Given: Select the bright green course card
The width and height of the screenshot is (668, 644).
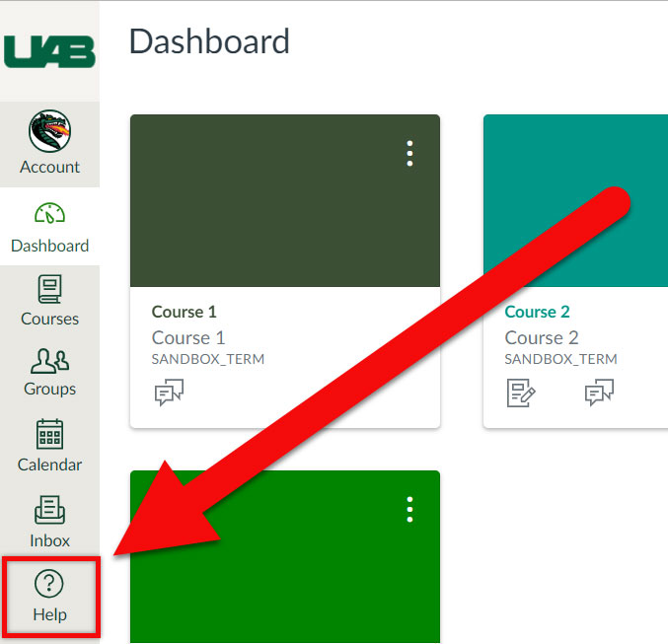Looking at the screenshot, I should click(285, 556).
